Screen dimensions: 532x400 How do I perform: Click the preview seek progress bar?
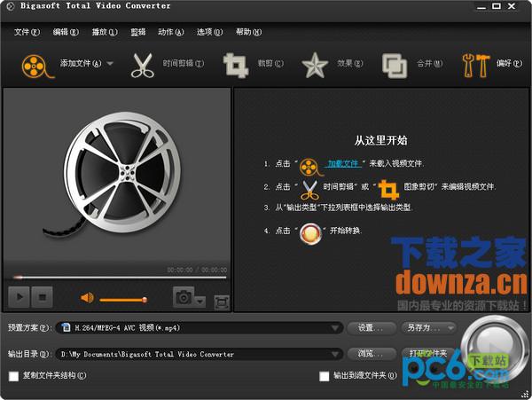[x=120, y=278]
